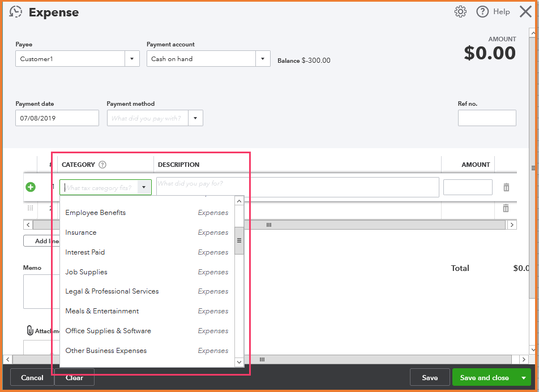Click the green add line plus icon
The width and height of the screenshot is (539, 392).
[x=31, y=187]
